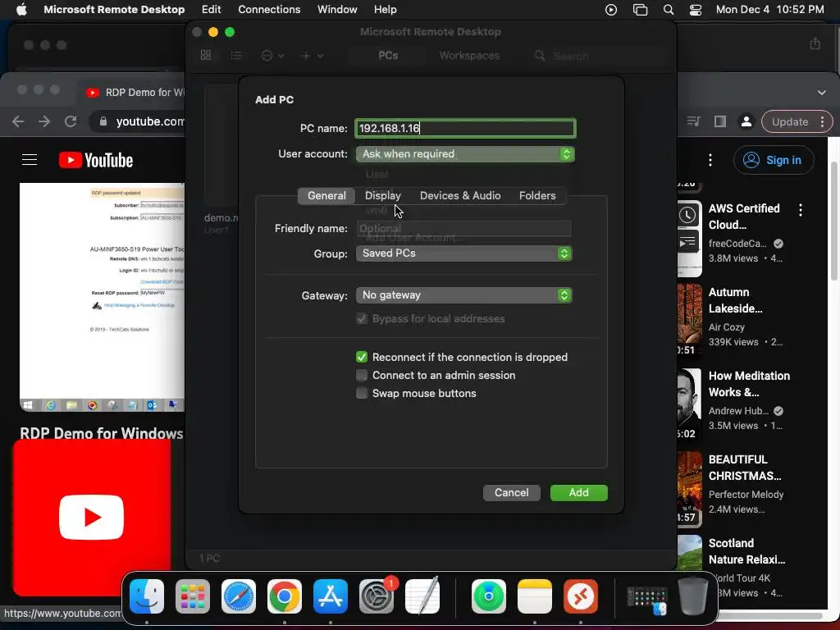Expand Chrome tab search chevron

pyautogui.click(x=822, y=92)
